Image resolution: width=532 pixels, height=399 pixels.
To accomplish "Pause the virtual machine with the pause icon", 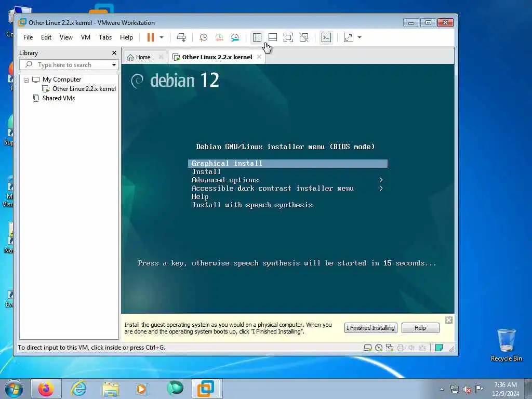I will [150, 37].
